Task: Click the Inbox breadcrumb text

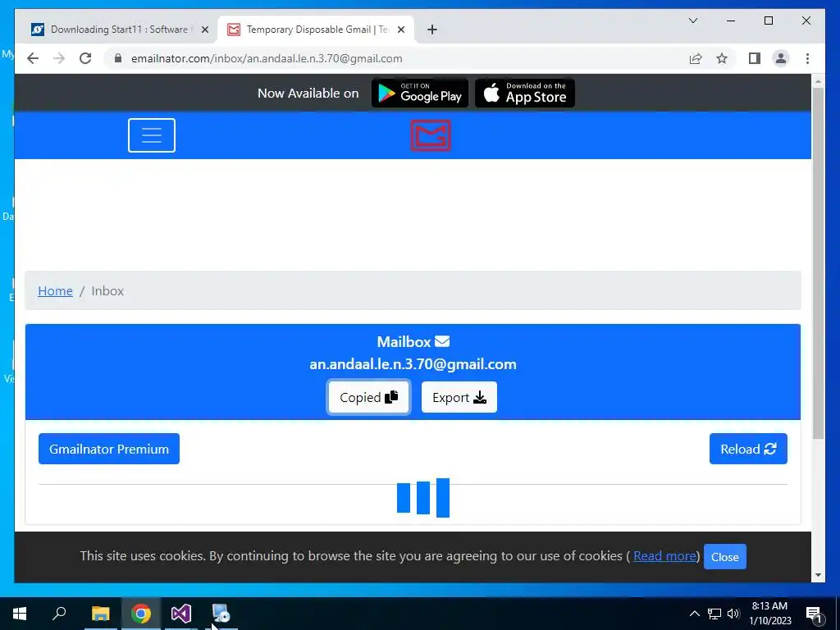Action: point(107,291)
